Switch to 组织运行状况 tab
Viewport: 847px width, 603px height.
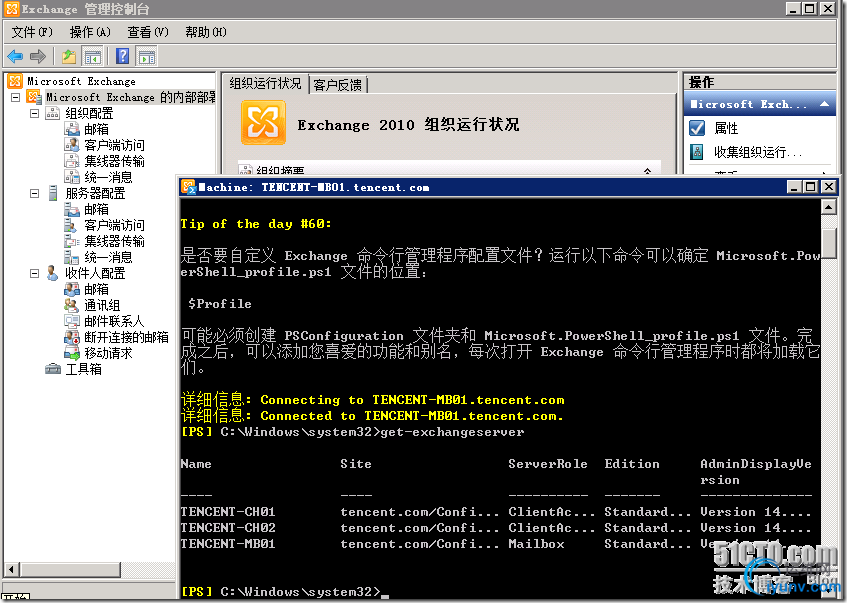click(x=265, y=83)
